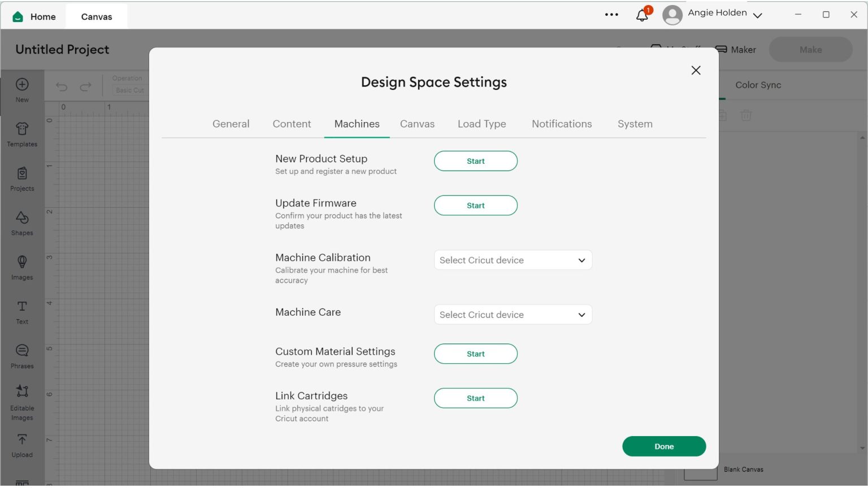Start New Product Setup
Screen dimensions: 868x488
click(475, 162)
